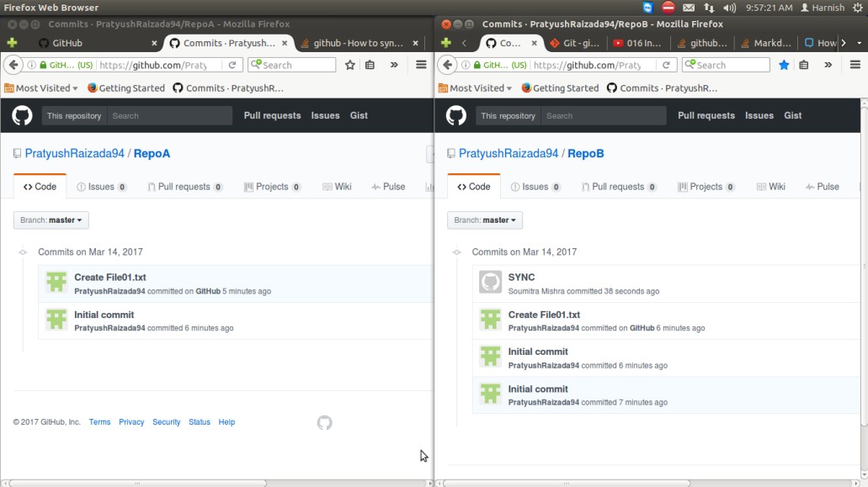868x487 pixels.
Task: Open new tab with green plus, RepoA window
Action: click(x=12, y=43)
